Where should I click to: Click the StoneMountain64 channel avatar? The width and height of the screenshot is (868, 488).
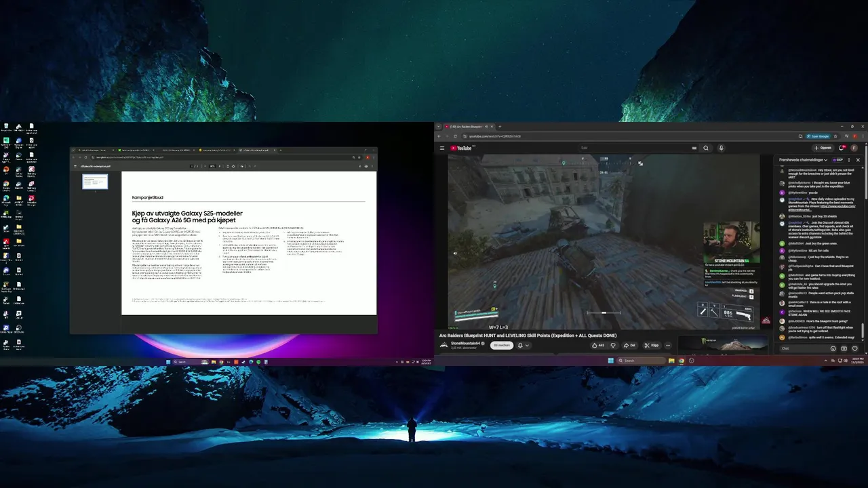pos(444,345)
